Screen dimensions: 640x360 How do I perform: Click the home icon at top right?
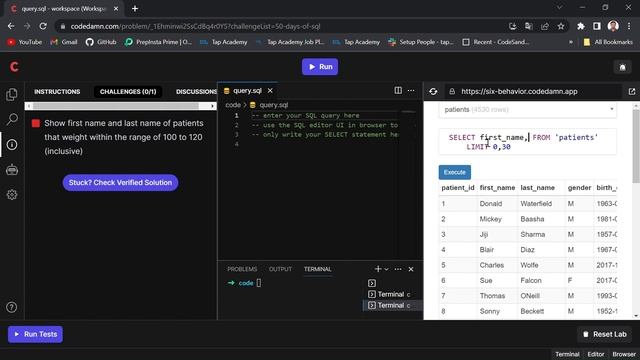[622, 67]
